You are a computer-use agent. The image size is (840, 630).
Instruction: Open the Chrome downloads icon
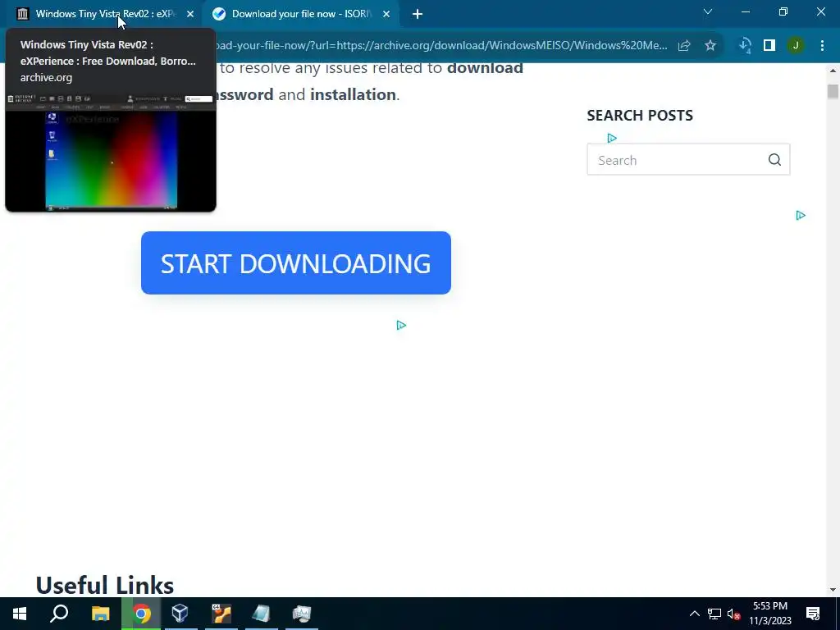coord(745,46)
